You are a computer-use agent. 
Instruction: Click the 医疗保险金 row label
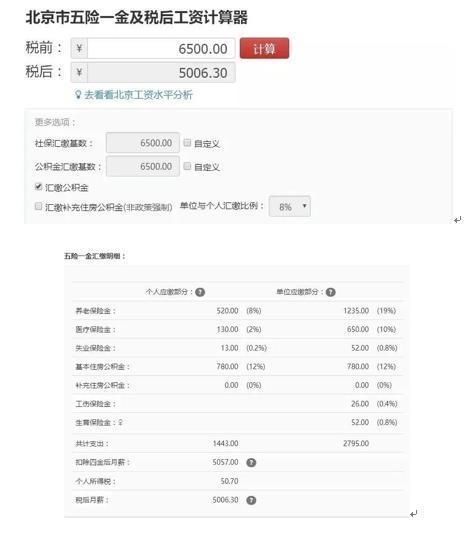[95, 329]
